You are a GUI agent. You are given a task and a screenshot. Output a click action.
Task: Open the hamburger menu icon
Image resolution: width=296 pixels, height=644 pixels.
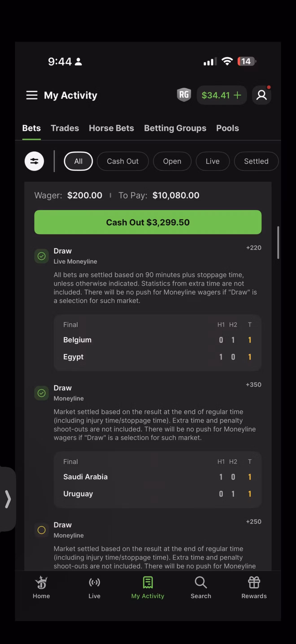(32, 95)
